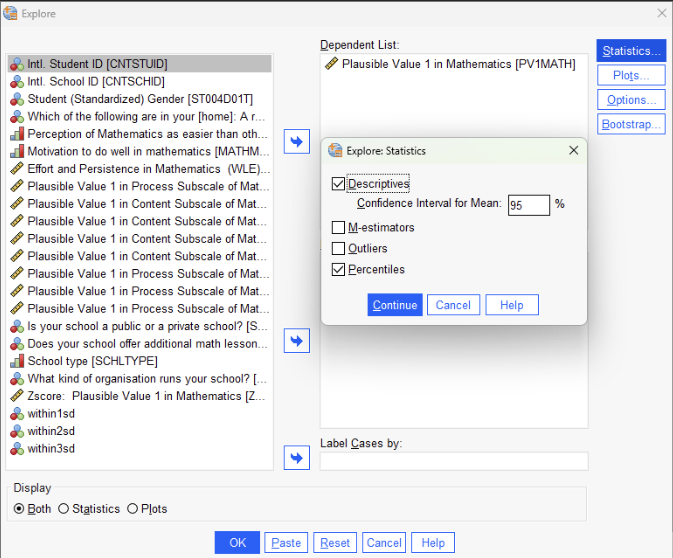Image resolution: width=673 pixels, height=558 pixels.
Task: Click arrow button beside the Factor List
Action: click(297, 341)
